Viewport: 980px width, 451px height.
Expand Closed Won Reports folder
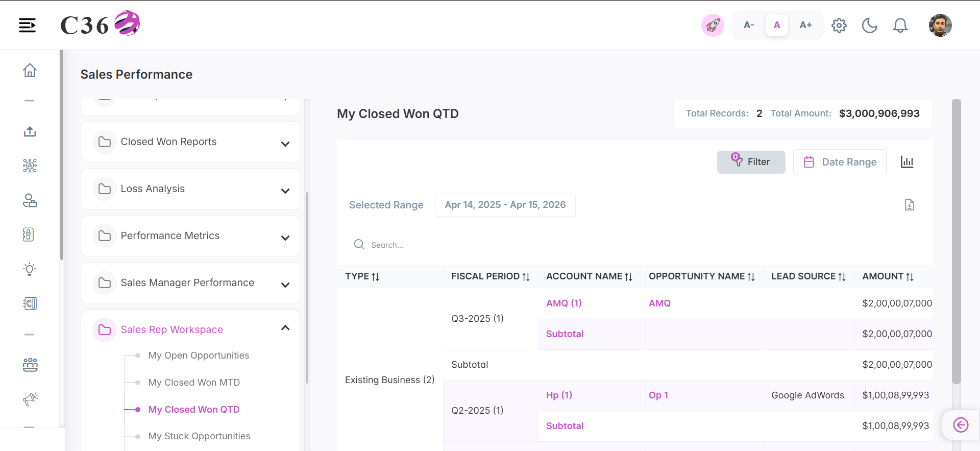190,142
